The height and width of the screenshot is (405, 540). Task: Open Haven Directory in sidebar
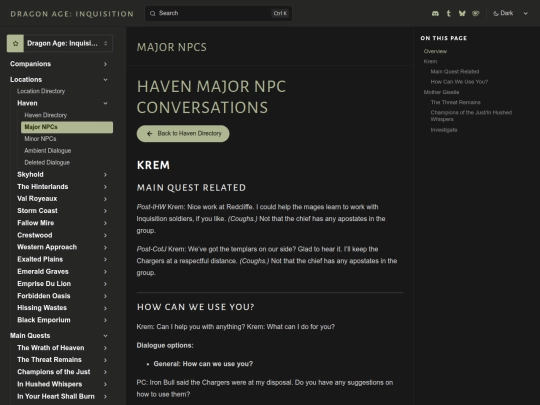coord(45,115)
